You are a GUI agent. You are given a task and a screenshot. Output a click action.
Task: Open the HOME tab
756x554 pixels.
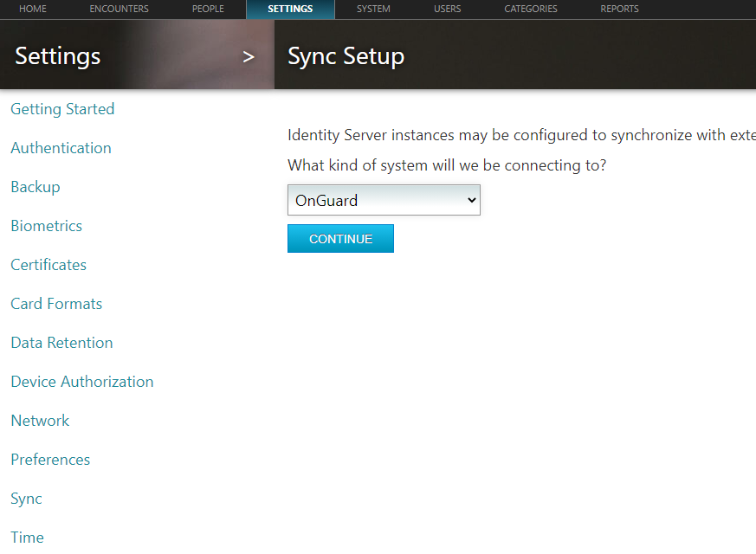tap(33, 10)
